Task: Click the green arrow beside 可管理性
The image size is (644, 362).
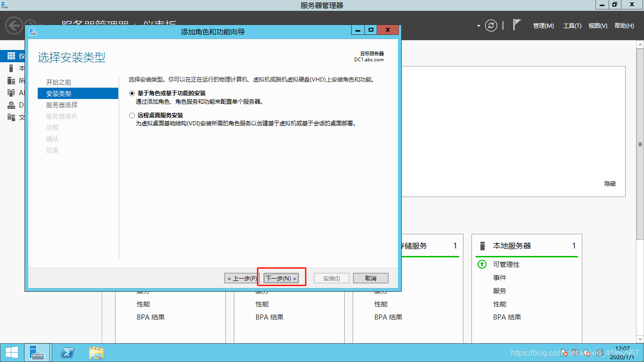Action: (x=482, y=264)
